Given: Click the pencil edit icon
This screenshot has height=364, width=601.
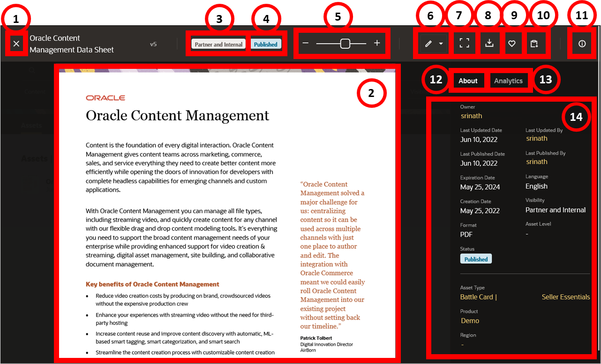Looking at the screenshot, I should [428, 44].
